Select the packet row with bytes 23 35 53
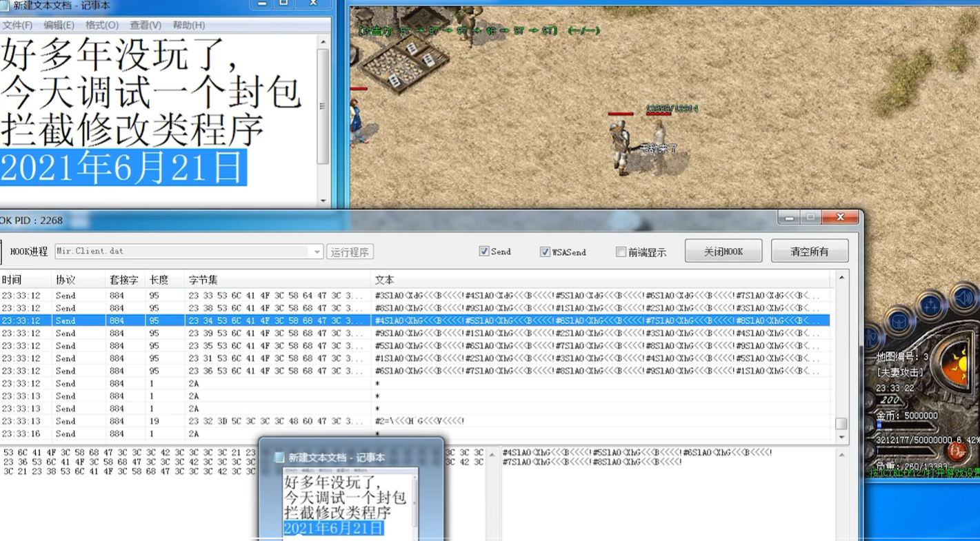The height and width of the screenshot is (541, 980). tap(414, 345)
